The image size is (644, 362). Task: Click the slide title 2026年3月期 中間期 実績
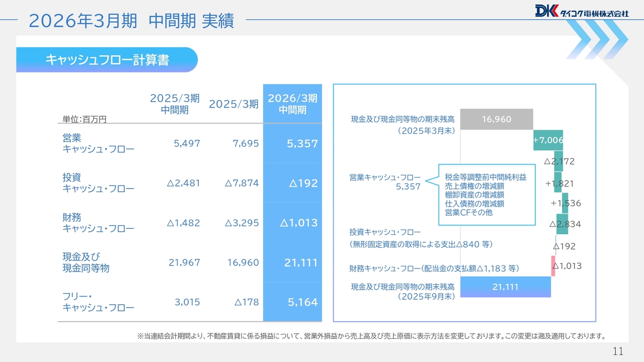pos(131,21)
